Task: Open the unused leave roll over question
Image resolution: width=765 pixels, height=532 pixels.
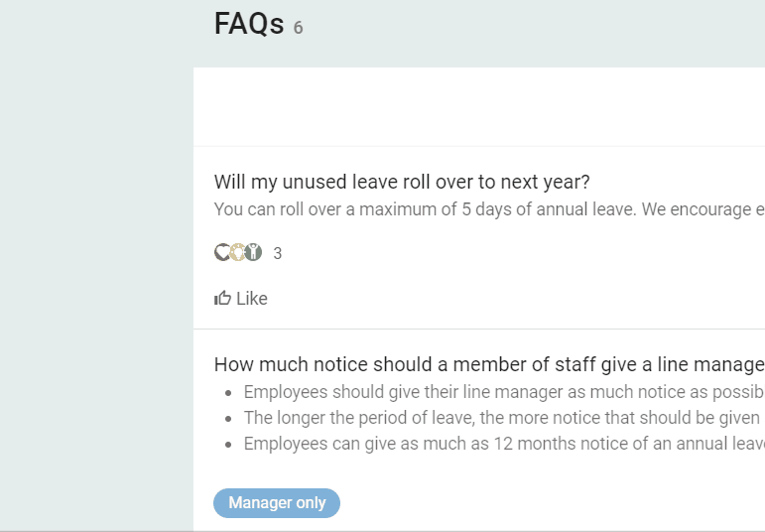Action: pyautogui.click(x=402, y=182)
